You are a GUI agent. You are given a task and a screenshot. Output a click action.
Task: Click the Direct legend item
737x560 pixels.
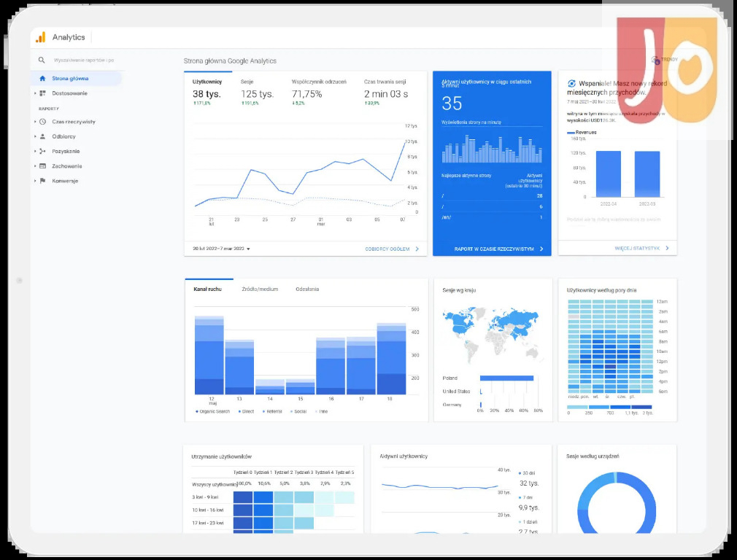click(247, 411)
